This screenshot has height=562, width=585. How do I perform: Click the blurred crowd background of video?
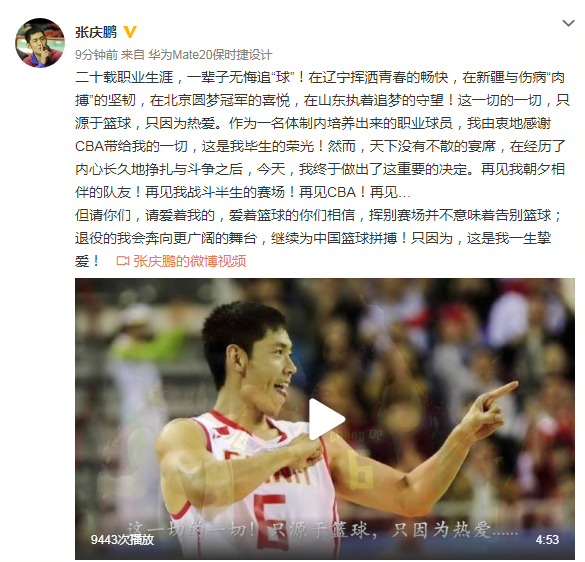click(448, 328)
